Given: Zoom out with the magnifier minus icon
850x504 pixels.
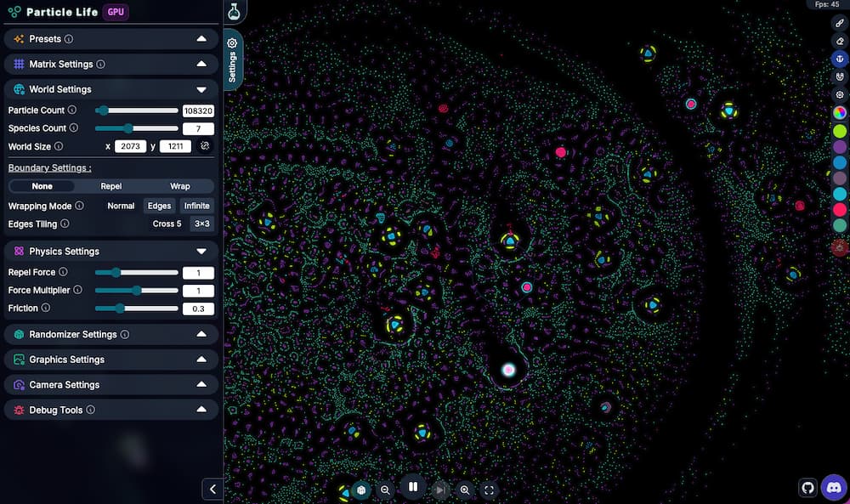Looking at the screenshot, I should [x=385, y=490].
